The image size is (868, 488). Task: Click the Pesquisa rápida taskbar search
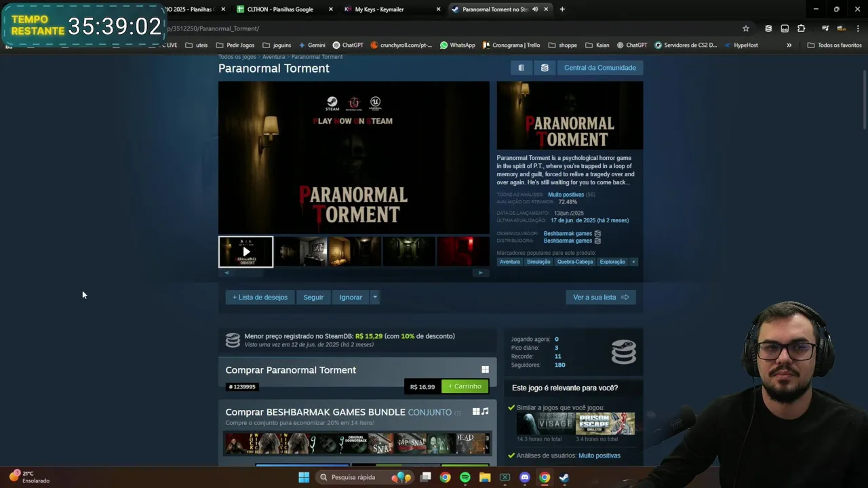tap(365, 477)
